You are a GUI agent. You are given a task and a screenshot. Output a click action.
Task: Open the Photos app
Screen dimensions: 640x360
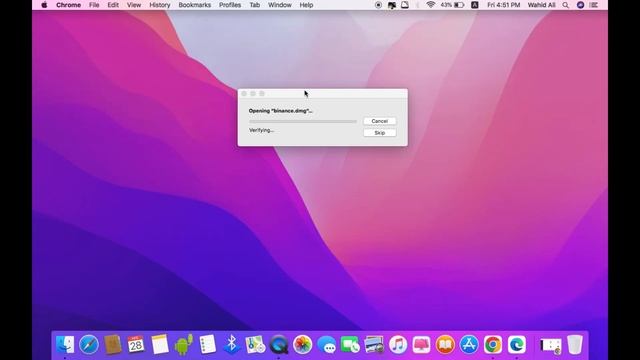click(302, 344)
